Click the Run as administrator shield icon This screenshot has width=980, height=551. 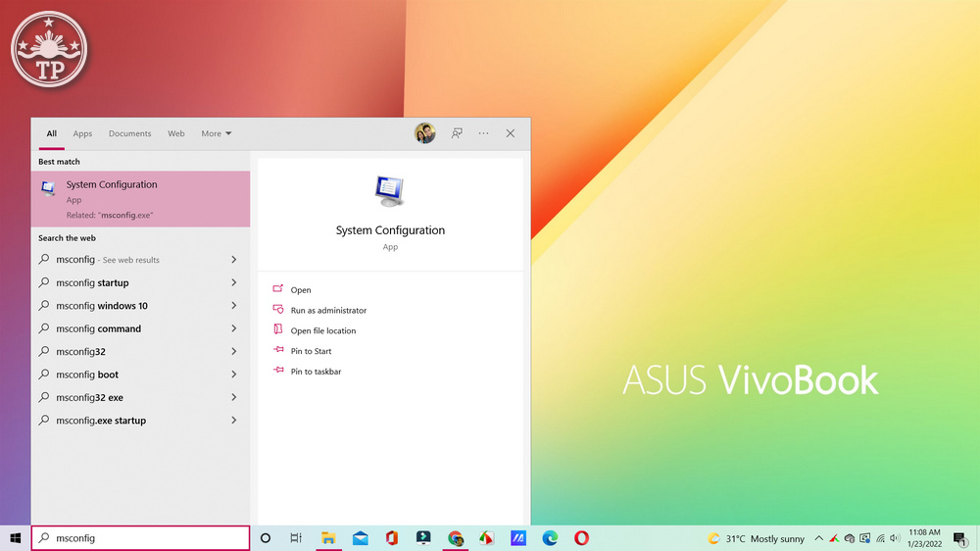click(278, 309)
